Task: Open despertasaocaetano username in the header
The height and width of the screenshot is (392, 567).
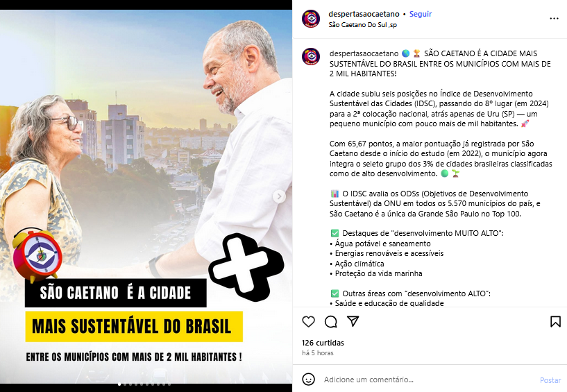Action: 364,14
